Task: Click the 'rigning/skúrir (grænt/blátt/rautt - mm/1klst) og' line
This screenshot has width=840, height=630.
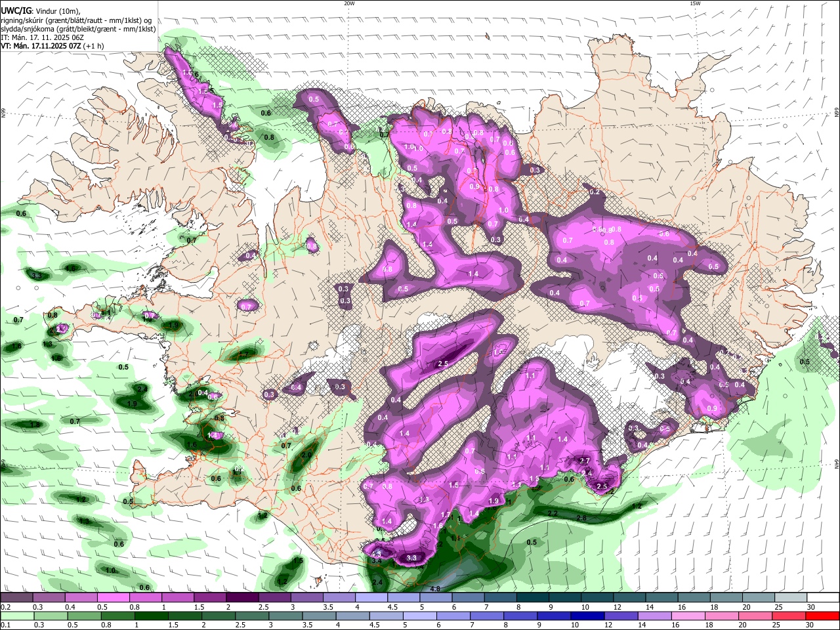Action: click(x=75, y=20)
